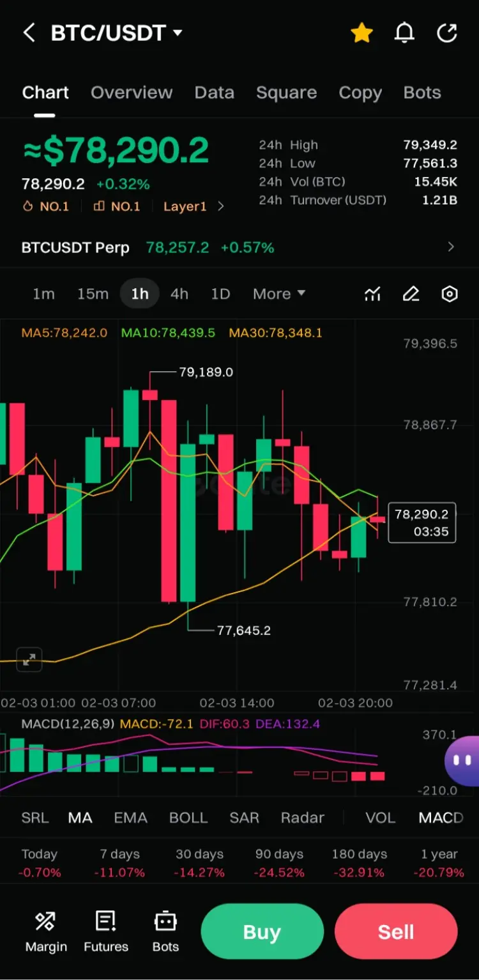
Task: Tap the 77,645.2 low marker label
Action: [x=243, y=631]
